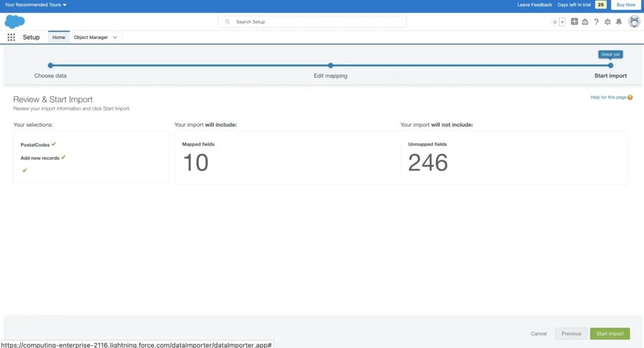This screenshot has height=348, width=644.
Task: Click the favorites star icon
Action: point(555,22)
